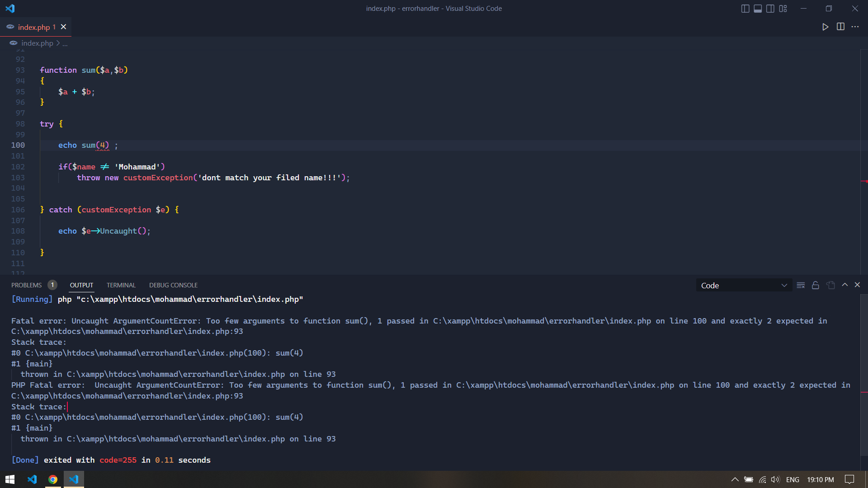Toggle the primary sidebar visibility

click(745, 8)
